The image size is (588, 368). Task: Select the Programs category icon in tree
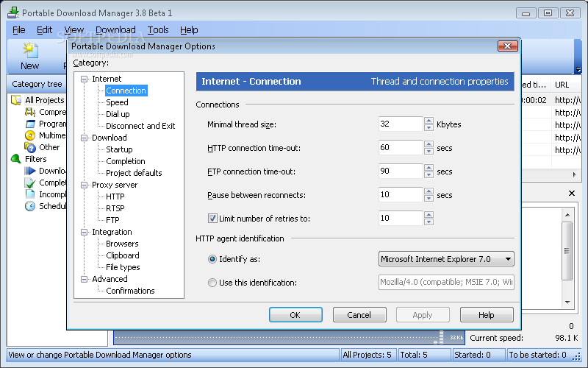pos(30,124)
